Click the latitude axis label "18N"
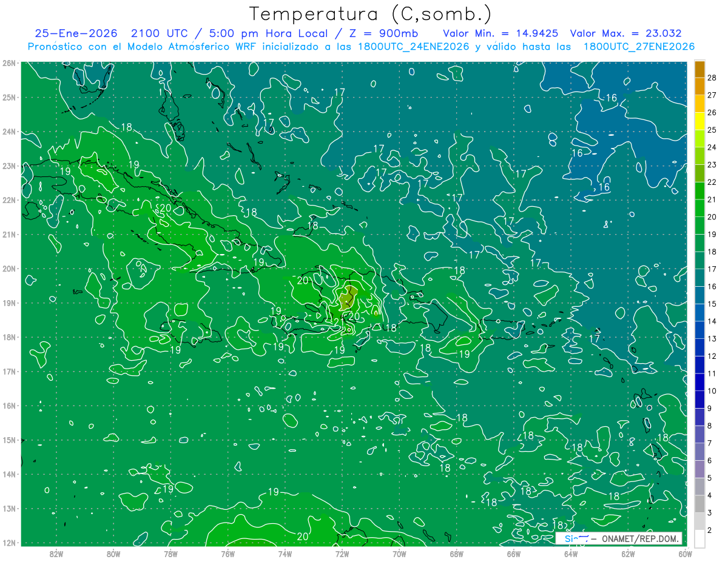Screen dimensions: 728x562 [8, 337]
